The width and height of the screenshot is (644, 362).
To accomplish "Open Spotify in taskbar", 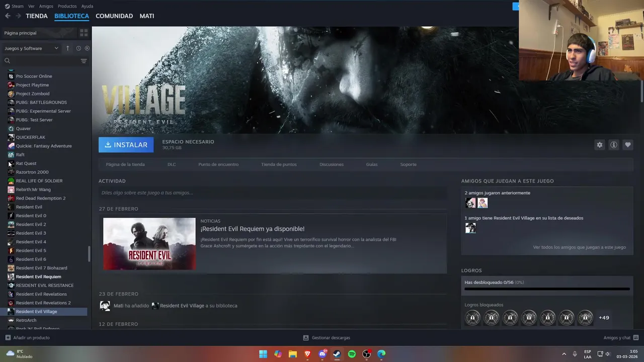I will (352, 354).
